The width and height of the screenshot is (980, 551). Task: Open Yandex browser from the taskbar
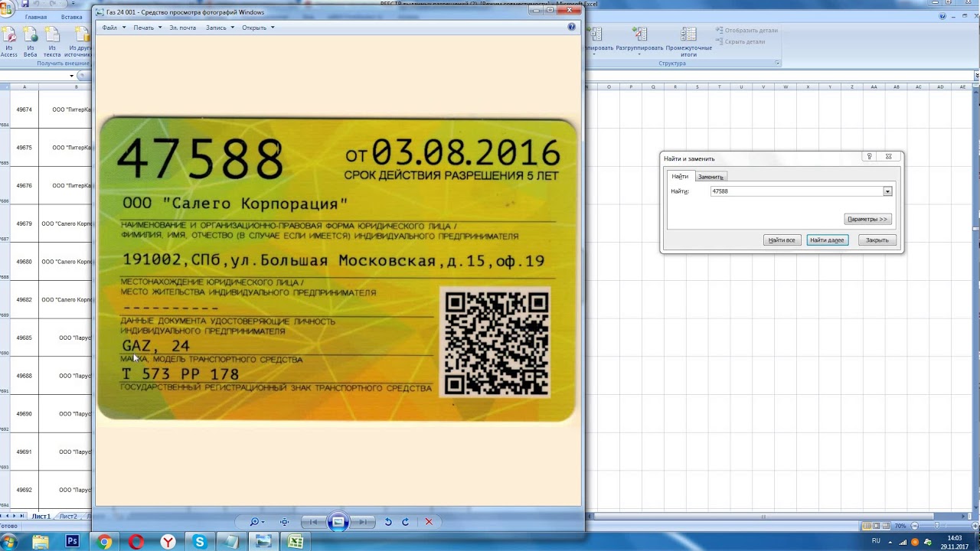click(168, 542)
